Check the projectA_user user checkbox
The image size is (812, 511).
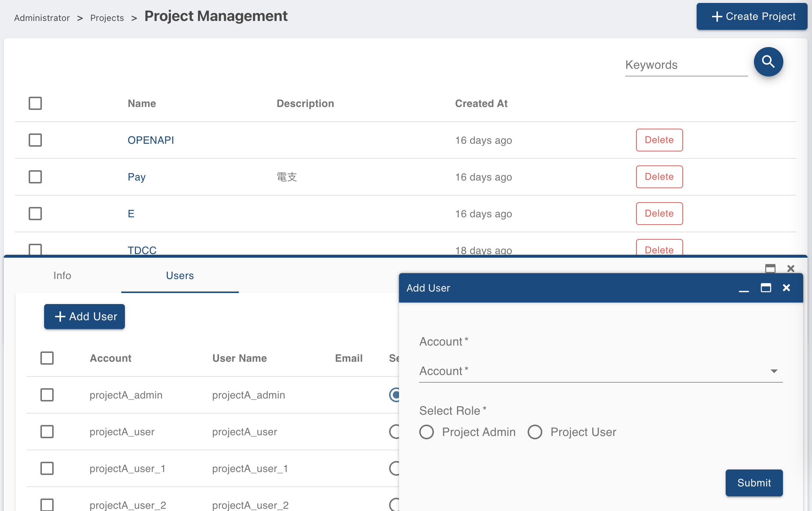(x=47, y=432)
